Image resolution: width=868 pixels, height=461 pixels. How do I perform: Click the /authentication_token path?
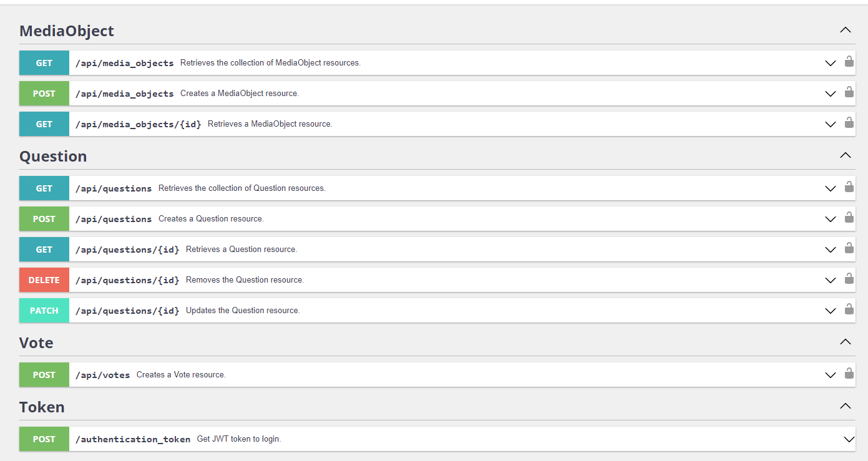click(x=133, y=439)
